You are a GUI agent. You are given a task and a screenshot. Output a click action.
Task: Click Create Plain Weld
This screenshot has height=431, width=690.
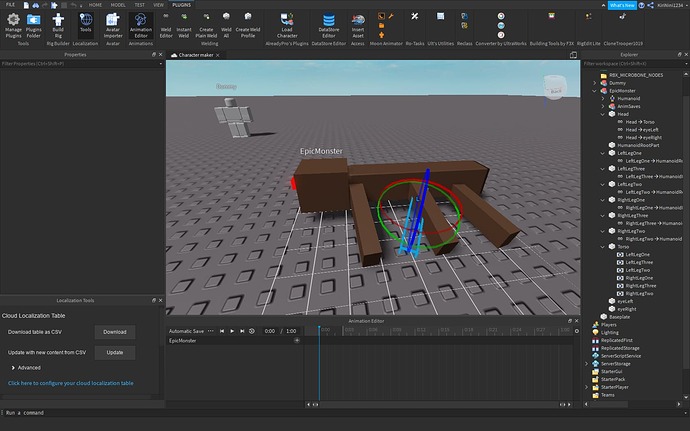(206, 25)
